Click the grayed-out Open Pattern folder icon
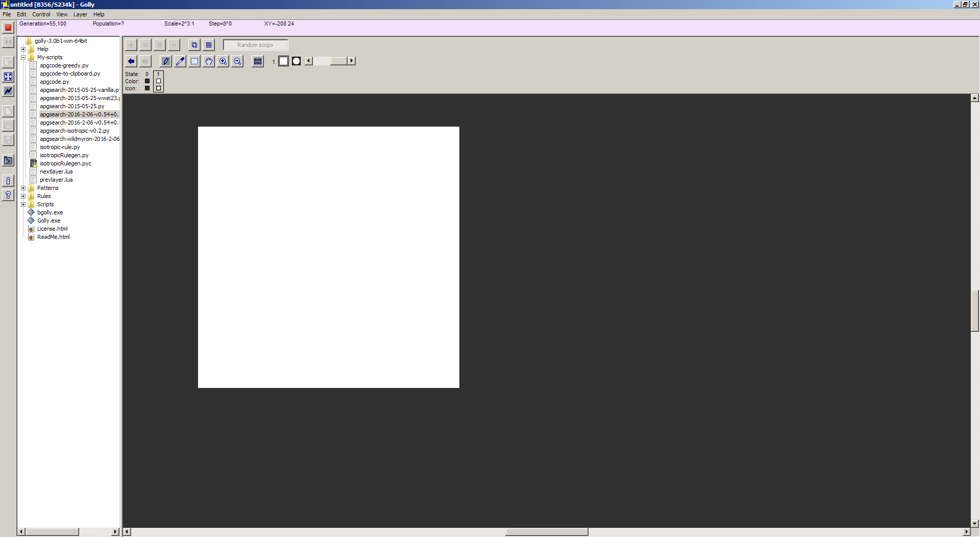Image resolution: width=980 pixels, height=537 pixels. coord(8,126)
